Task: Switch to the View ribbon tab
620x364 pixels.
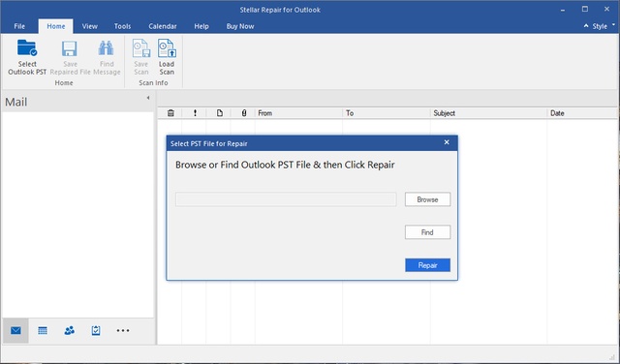Action: click(90, 26)
